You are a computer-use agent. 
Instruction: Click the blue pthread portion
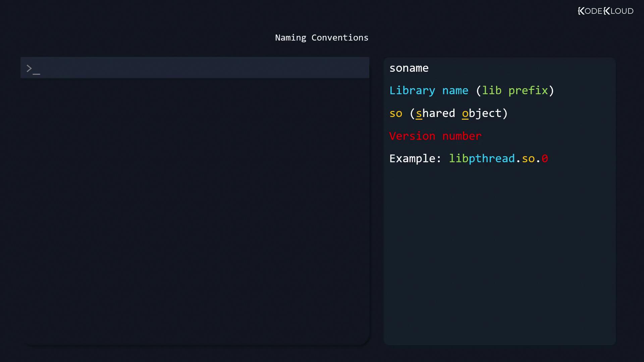(491, 159)
